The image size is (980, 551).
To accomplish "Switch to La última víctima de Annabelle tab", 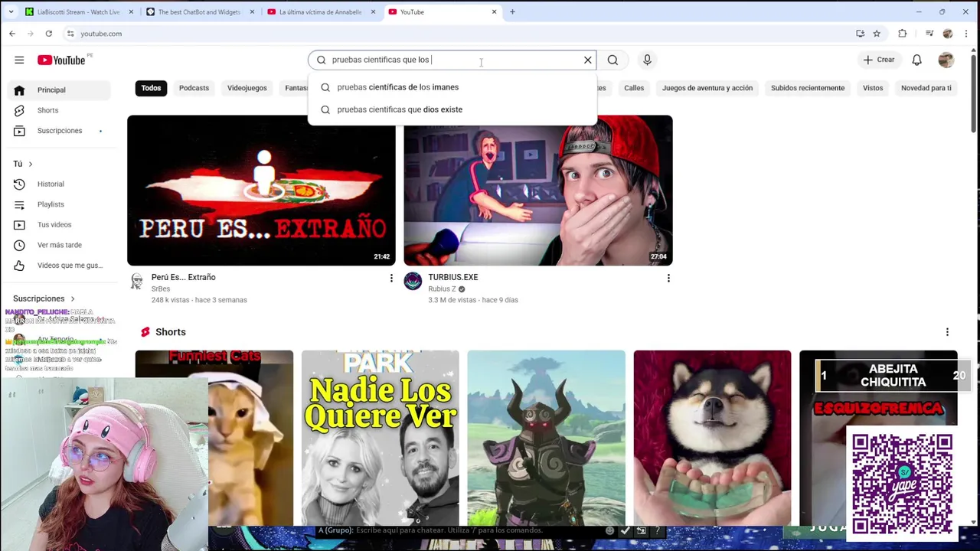I will pos(320,11).
